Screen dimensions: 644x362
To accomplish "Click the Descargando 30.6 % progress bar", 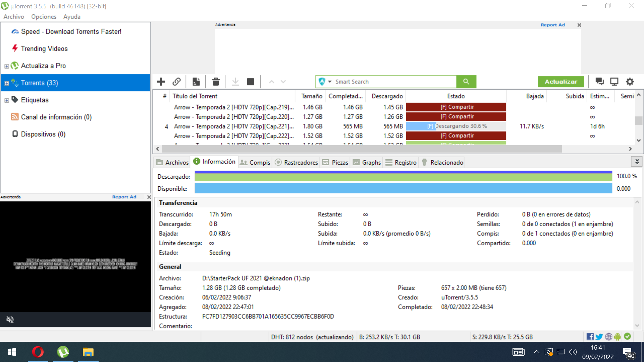I will click(x=456, y=126).
